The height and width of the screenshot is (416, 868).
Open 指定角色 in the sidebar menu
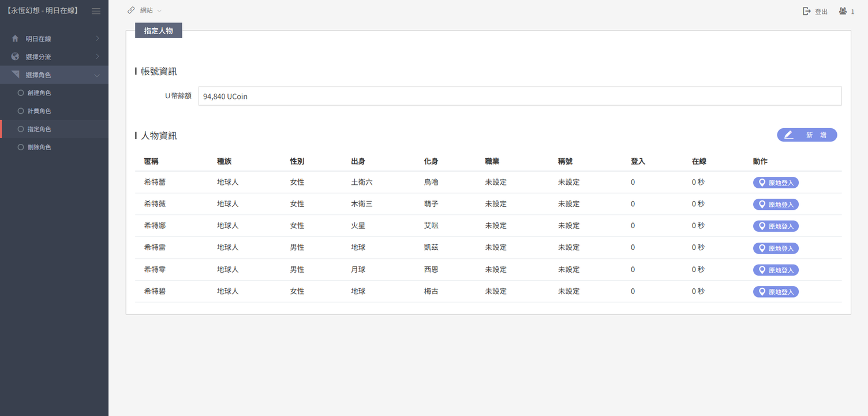tap(39, 129)
